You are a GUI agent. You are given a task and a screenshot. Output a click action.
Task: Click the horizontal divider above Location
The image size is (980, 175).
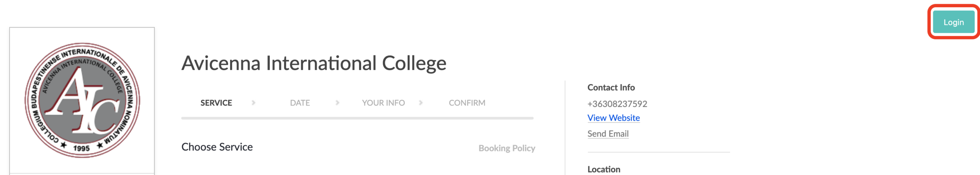coord(658,152)
